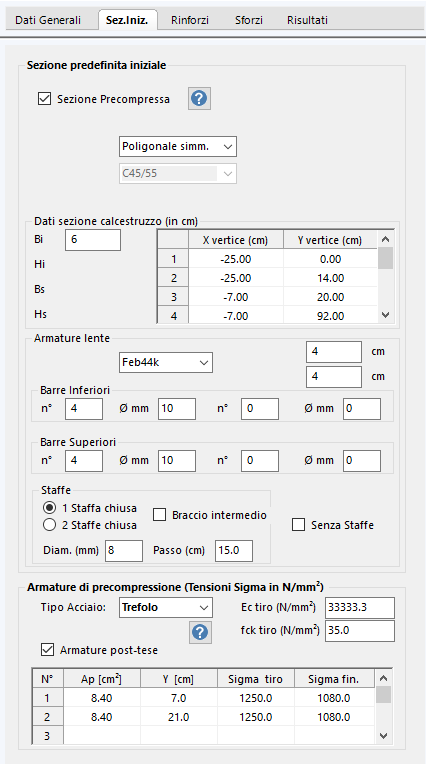Click help icon beside Sezione Precompressa
426x764 pixels.
click(199, 99)
